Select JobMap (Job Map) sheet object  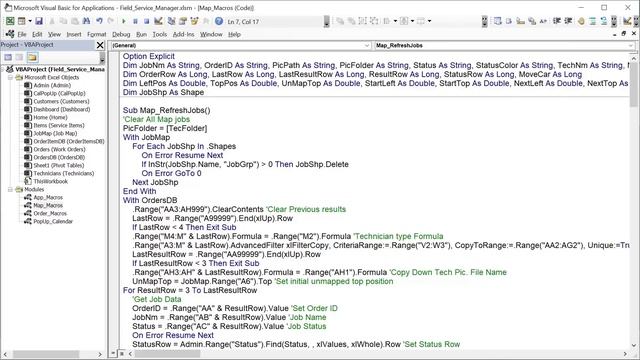click(x=55, y=133)
